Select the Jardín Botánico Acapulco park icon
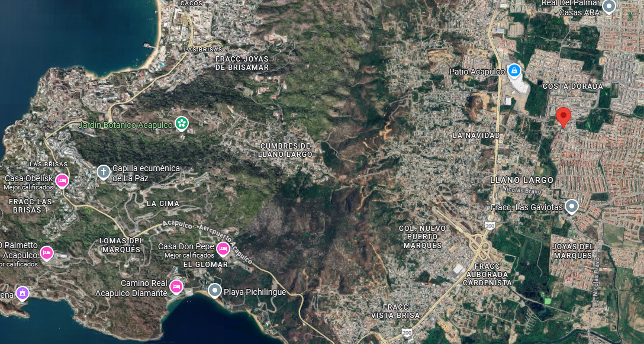The width and height of the screenshot is (644, 344). click(182, 123)
